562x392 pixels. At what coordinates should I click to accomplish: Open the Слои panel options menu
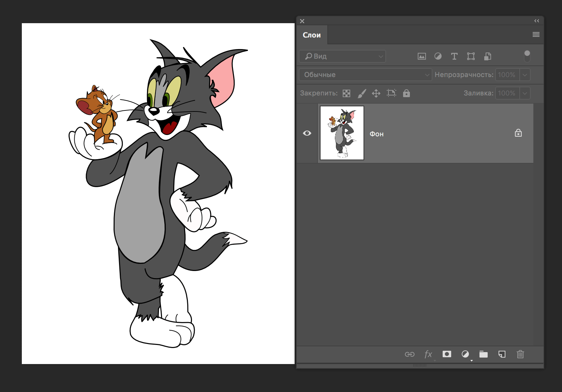(536, 34)
